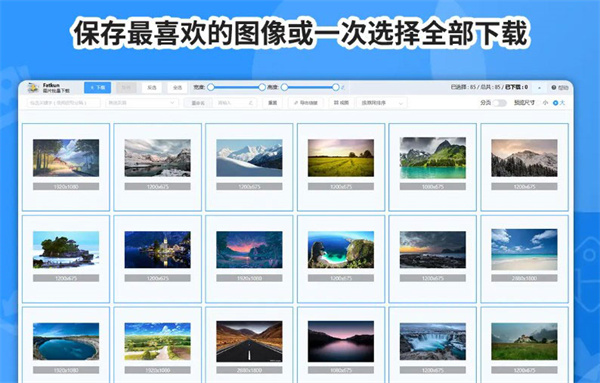The height and width of the screenshot is (383, 600).
Task: Click the 全选 select all button
Action: (x=178, y=88)
